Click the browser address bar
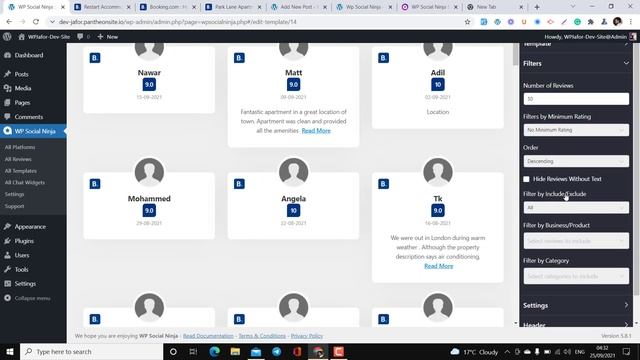This screenshot has width=640, height=360. tap(257, 22)
